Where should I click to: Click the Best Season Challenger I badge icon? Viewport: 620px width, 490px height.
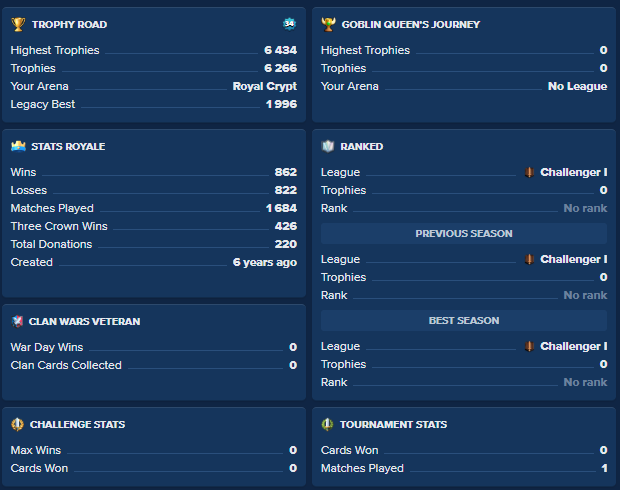[x=529, y=346]
